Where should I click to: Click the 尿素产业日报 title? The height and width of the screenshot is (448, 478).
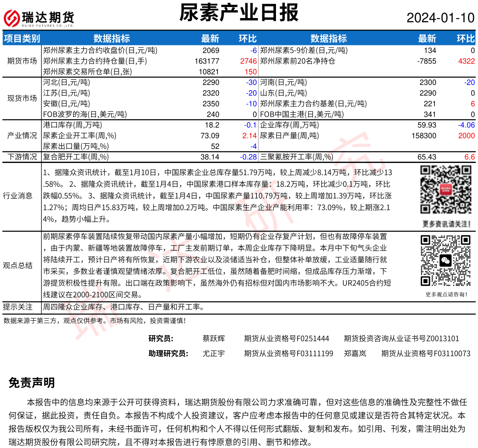pyautogui.click(x=239, y=13)
